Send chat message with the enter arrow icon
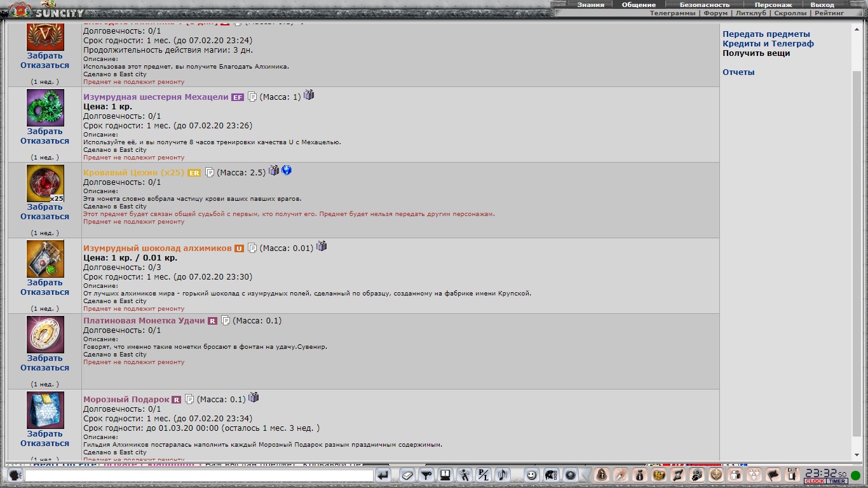This screenshot has width=868, height=488. pyautogui.click(x=383, y=475)
